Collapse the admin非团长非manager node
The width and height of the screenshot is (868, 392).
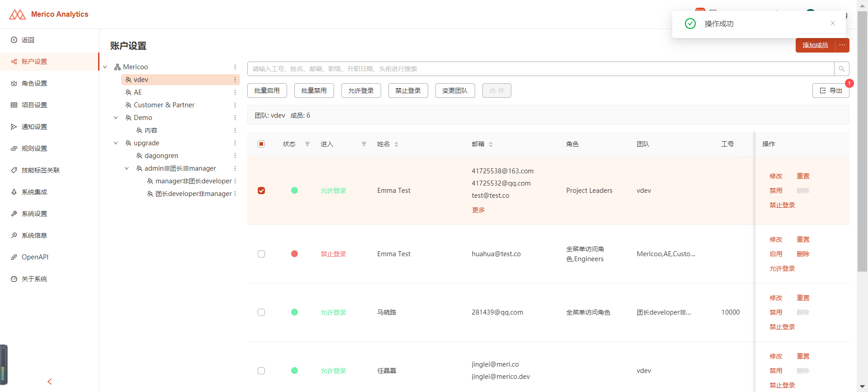pyautogui.click(x=127, y=168)
